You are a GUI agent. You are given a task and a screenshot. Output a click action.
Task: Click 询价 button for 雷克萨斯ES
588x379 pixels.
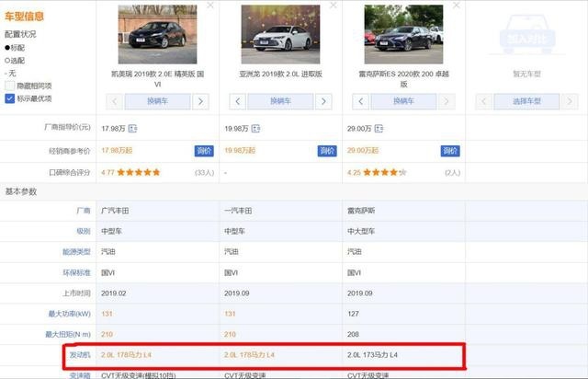[x=450, y=151]
